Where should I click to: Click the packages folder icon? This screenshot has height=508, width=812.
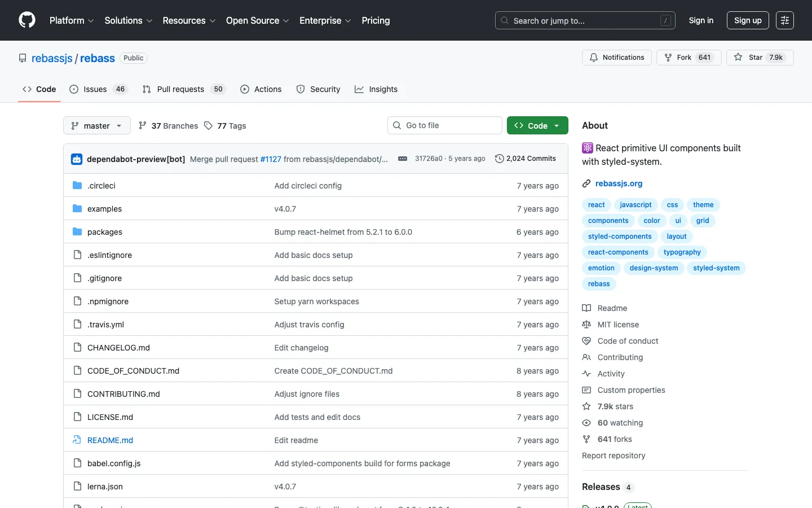point(77,231)
